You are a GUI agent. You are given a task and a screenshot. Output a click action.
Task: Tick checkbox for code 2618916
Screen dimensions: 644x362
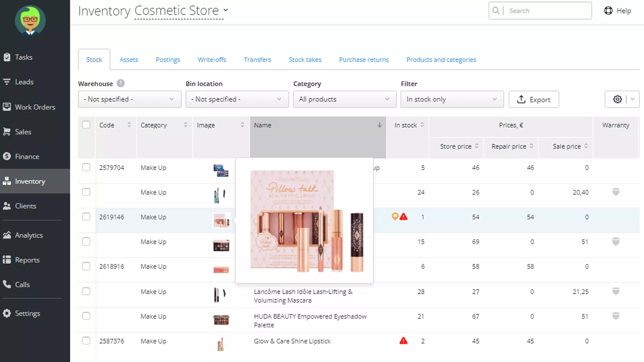(x=86, y=266)
